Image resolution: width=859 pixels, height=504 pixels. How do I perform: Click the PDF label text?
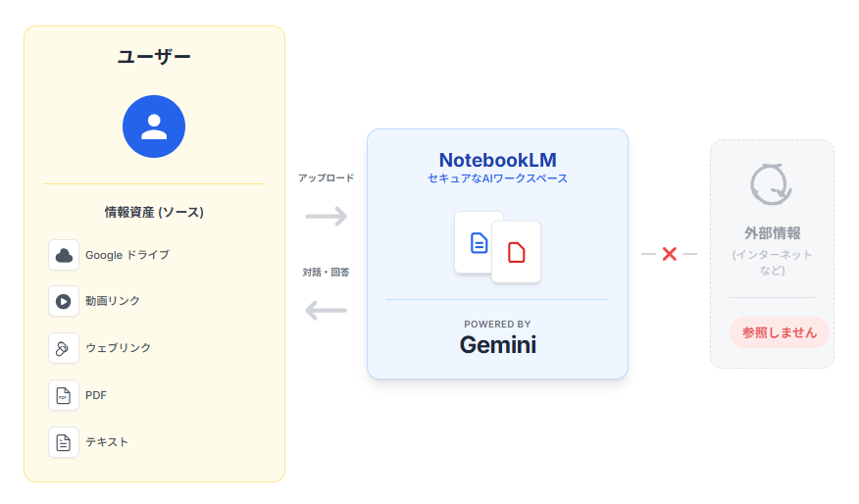96,395
